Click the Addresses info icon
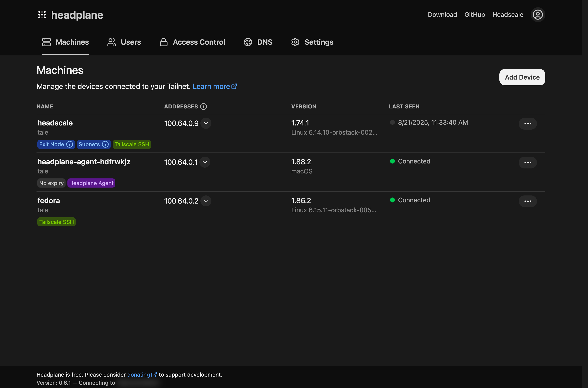 click(x=203, y=106)
